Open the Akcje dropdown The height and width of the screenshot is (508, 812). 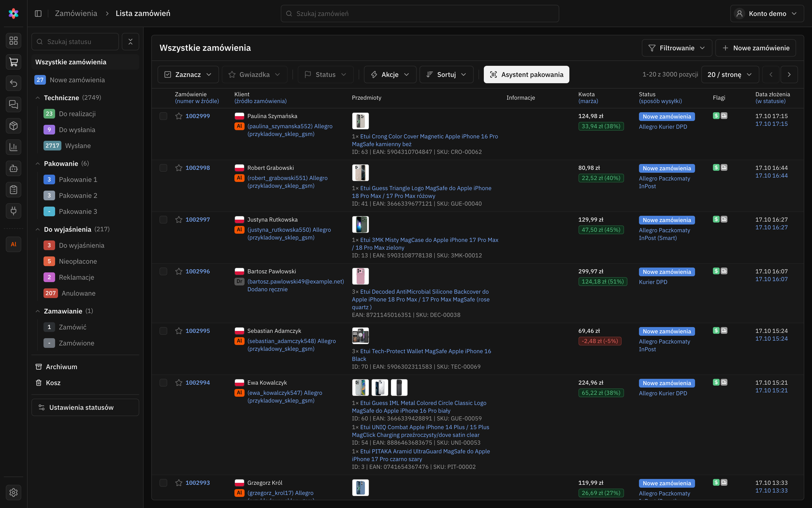click(x=390, y=75)
